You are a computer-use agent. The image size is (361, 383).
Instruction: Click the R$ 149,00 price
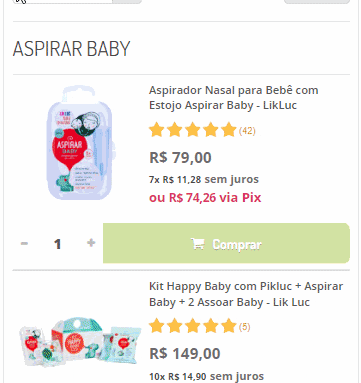tap(185, 354)
